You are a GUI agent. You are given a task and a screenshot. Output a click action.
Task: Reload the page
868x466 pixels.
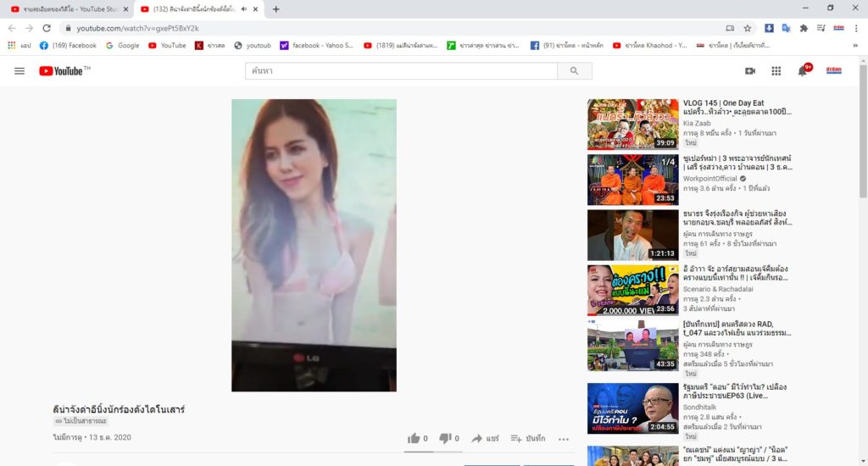[47, 28]
